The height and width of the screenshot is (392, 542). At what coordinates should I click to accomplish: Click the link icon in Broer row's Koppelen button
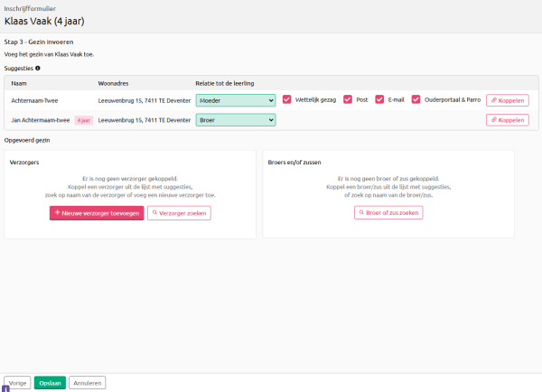coord(493,120)
